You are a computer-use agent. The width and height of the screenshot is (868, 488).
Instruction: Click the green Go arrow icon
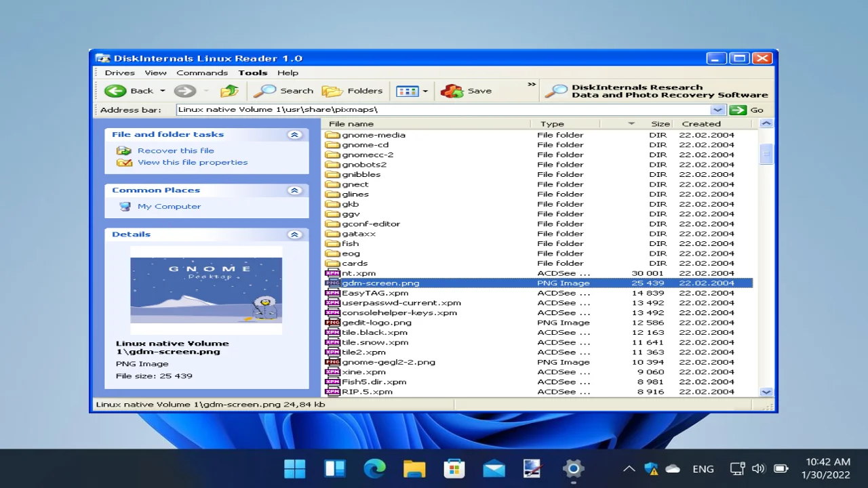[738, 110]
